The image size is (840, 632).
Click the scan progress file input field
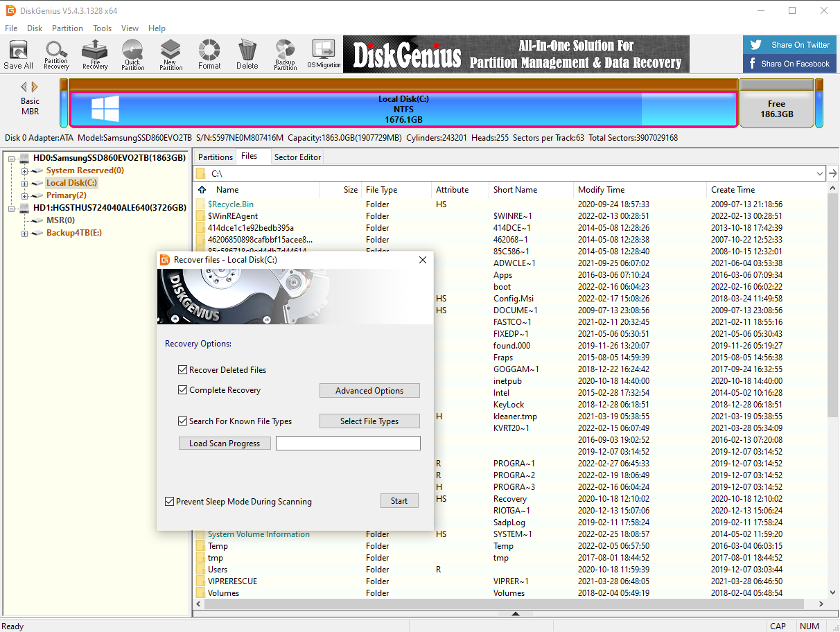pos(348,444)
